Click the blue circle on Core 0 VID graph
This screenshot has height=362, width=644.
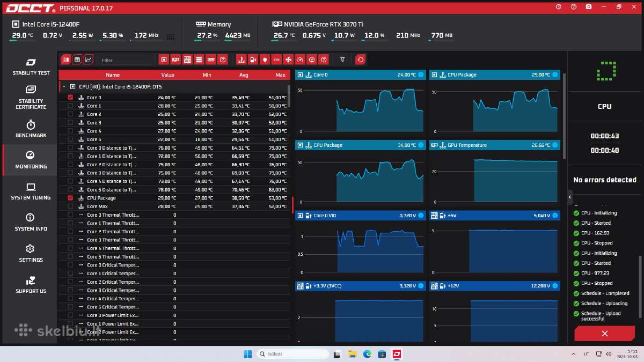pos(420,216)
